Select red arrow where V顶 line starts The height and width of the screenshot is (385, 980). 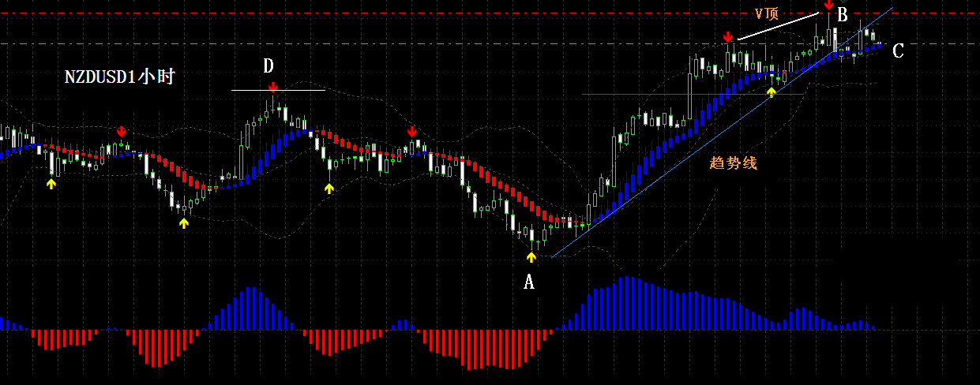(728, 37)
